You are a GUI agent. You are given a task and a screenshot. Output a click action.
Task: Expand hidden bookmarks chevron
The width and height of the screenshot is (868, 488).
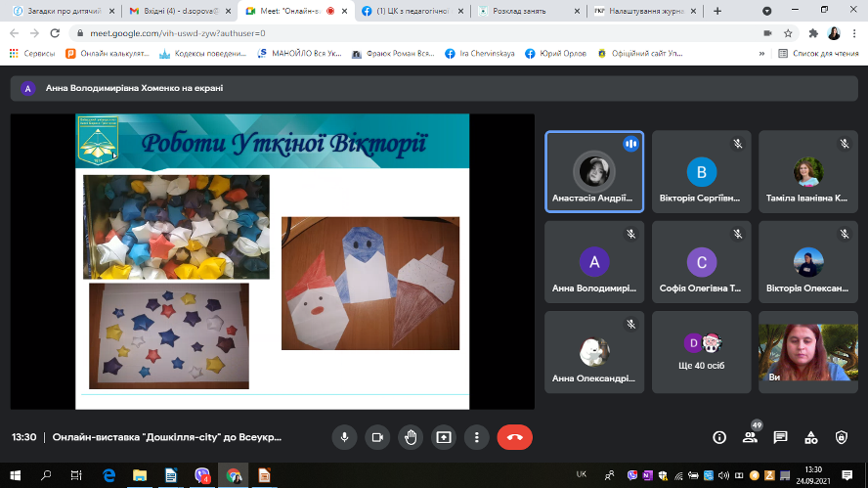click(x=761, y=54)
